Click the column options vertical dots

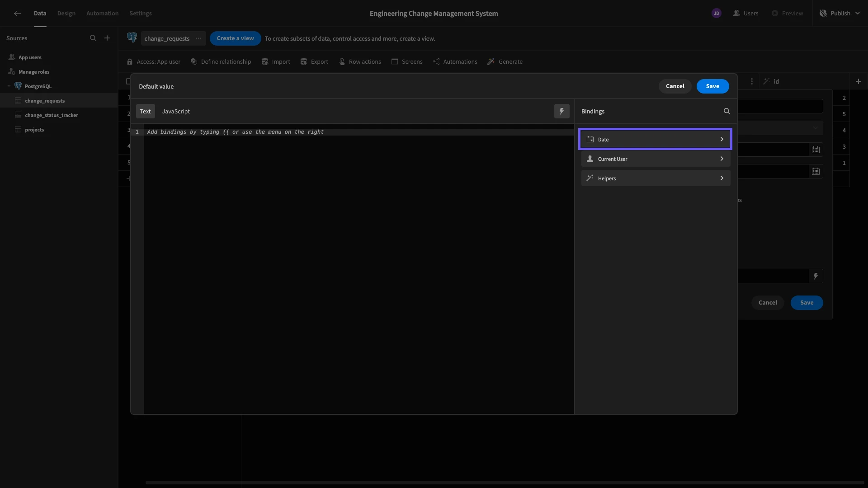751,81
